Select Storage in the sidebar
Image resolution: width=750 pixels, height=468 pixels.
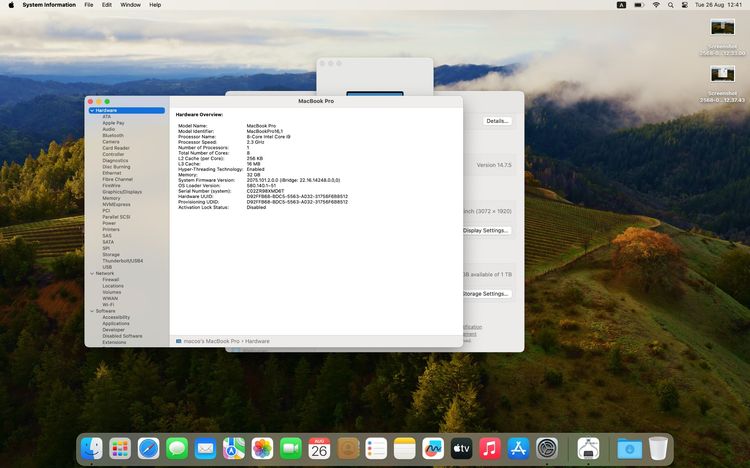point(111,255)
